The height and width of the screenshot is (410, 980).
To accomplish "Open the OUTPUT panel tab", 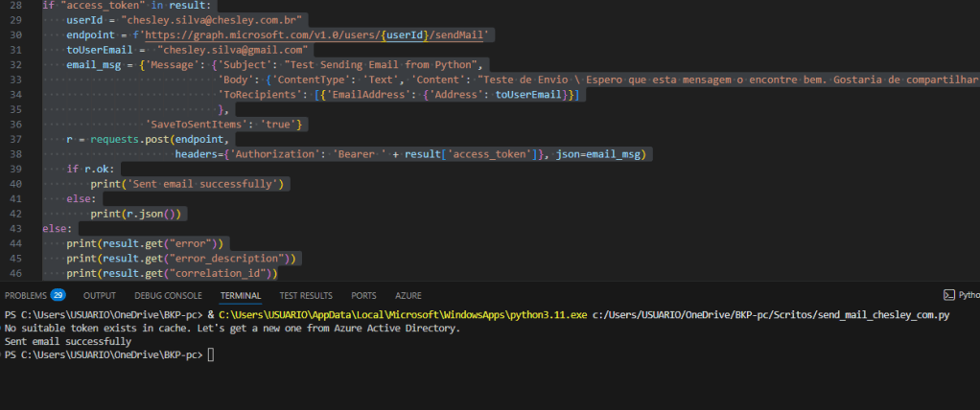I will tap(100, 295).
